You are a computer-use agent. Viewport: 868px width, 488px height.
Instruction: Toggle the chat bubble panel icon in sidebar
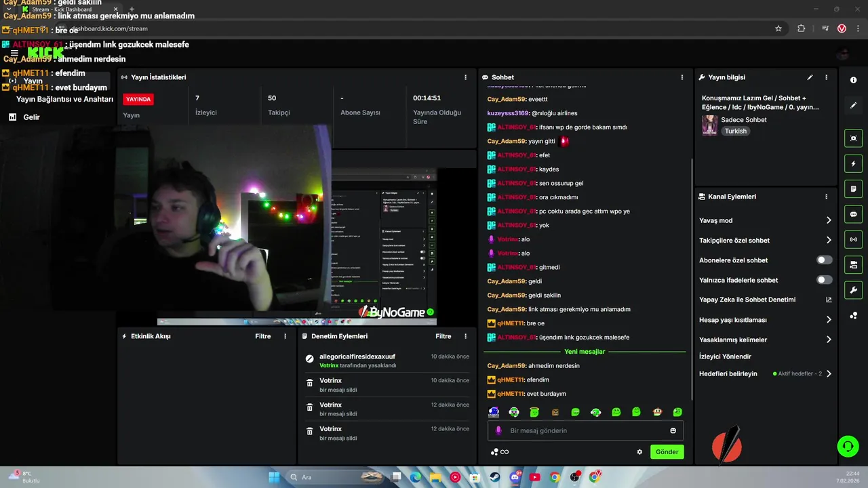pyautogui.click(x=853, y=214)
